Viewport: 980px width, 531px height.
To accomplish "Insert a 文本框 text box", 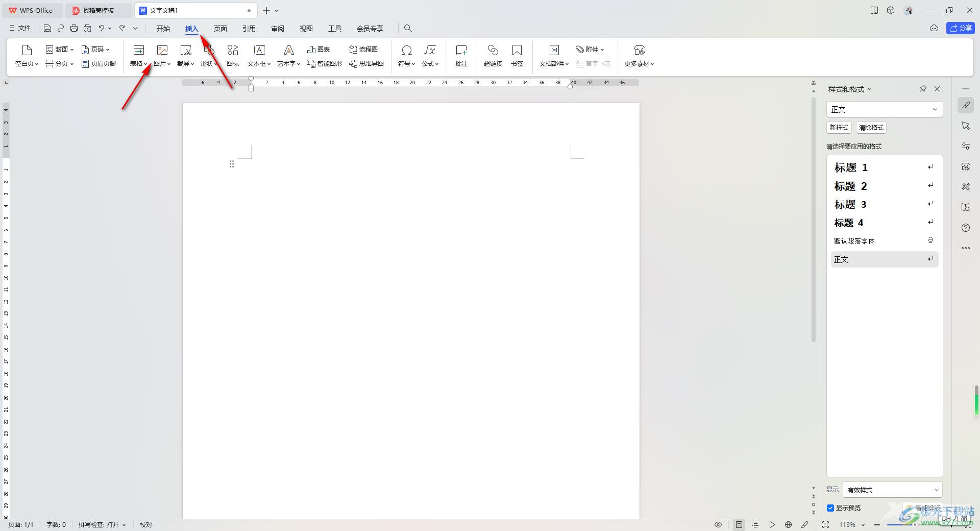I will [x=259, y=56].
